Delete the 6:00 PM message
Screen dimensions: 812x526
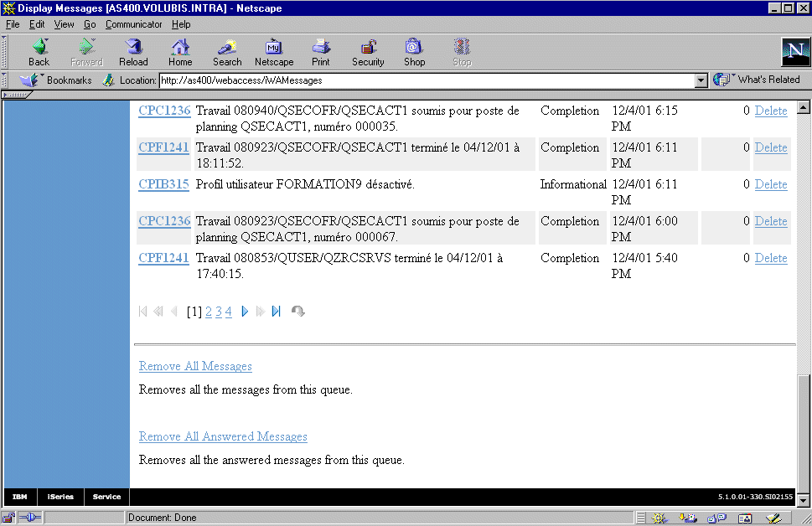tap(771, 220)
